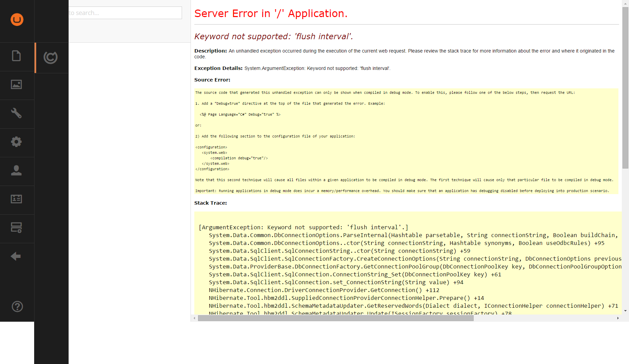Image resolution: width=629 pixels, height=364 pixels.
Task: Open the Forms section icon
Action: pos(16,228)
